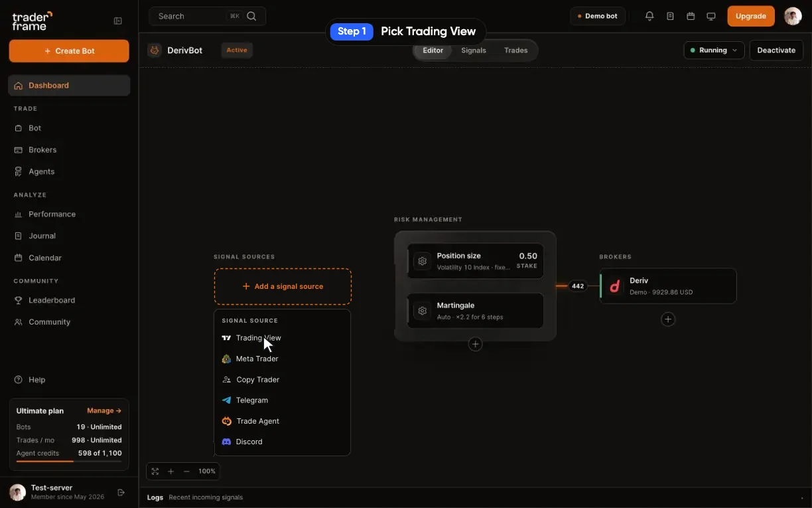The image size is (812, 508).
Task: Switch to the Editor tab
Action: 433,50
